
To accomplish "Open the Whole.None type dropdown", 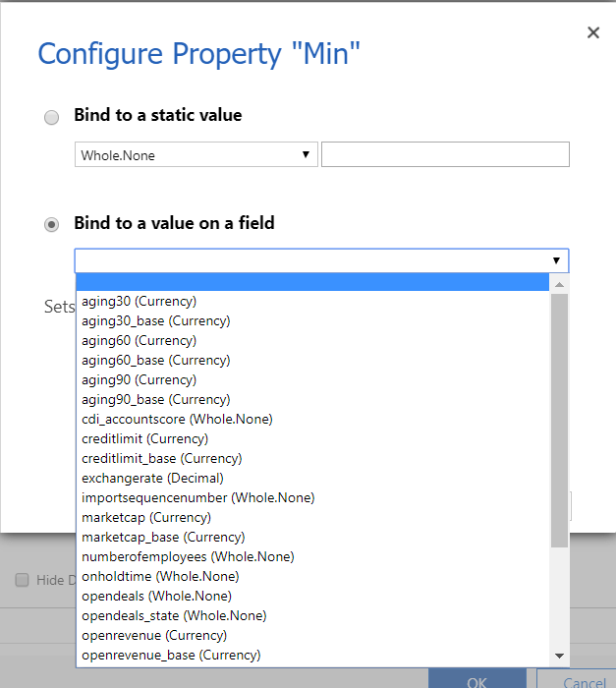I will click(196, 155).
